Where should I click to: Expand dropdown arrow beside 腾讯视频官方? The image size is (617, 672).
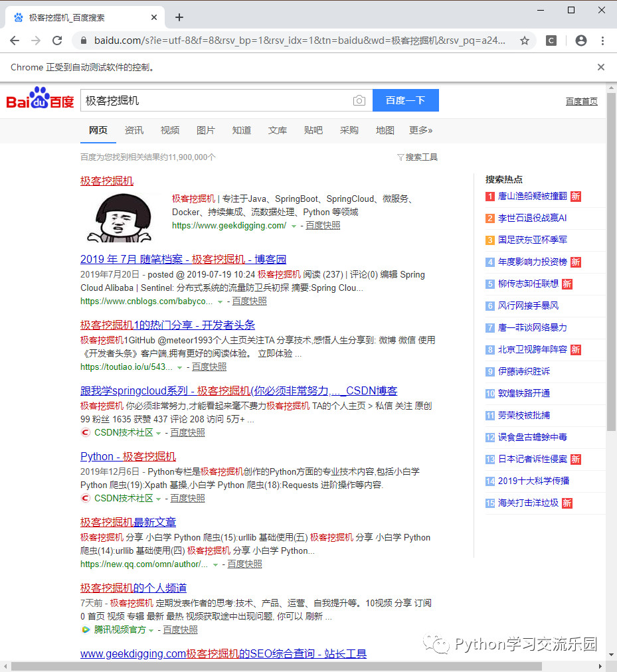[151, 630]
